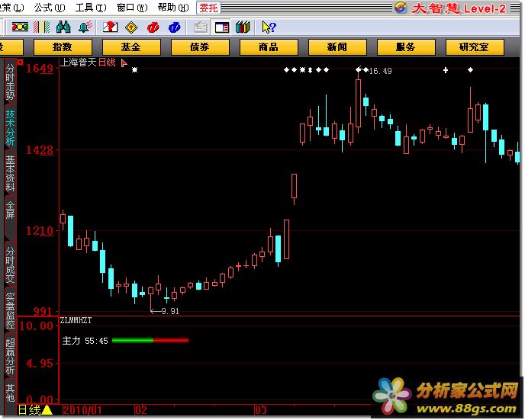
Task: Click the yellow diamond up-arrow icon
Action: tap(131, 27)
